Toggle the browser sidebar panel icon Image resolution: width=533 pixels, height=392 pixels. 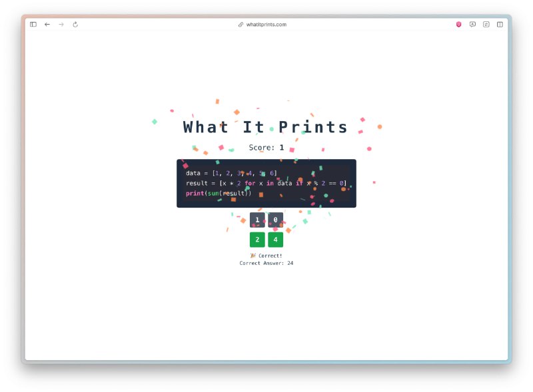tap(33, 25)
